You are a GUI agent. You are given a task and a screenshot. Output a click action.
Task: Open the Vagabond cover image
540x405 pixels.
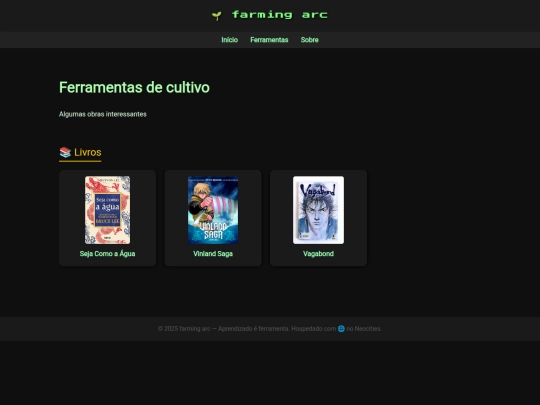318,210
